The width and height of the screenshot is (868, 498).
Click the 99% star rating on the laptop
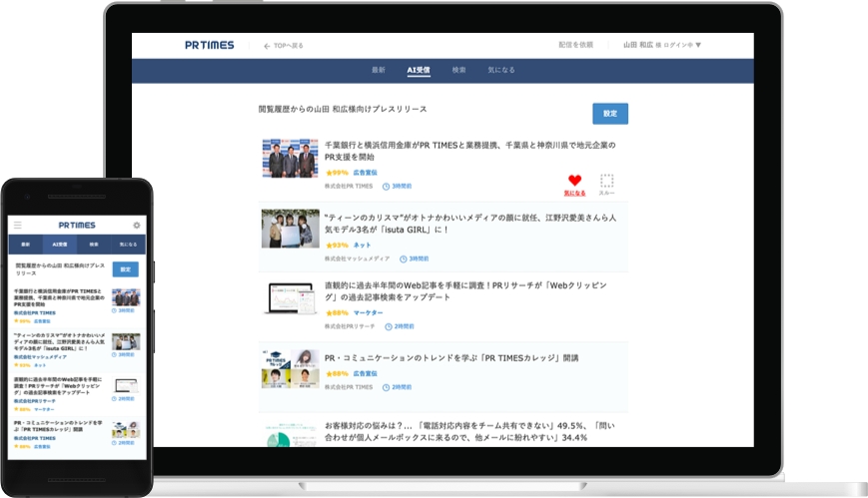pyautogui.click(x=338, y=173)
